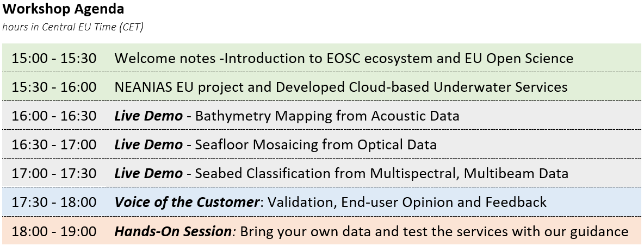
Task: Select the hours in Central EU Time subtitle
Action: 73,27
